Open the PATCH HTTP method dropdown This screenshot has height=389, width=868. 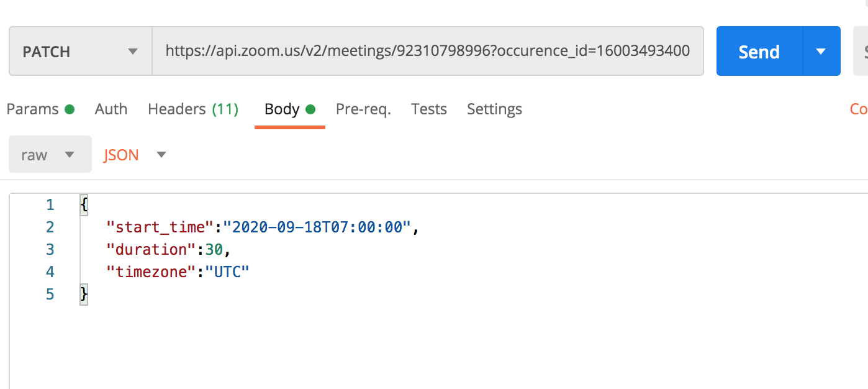(80, 52)
